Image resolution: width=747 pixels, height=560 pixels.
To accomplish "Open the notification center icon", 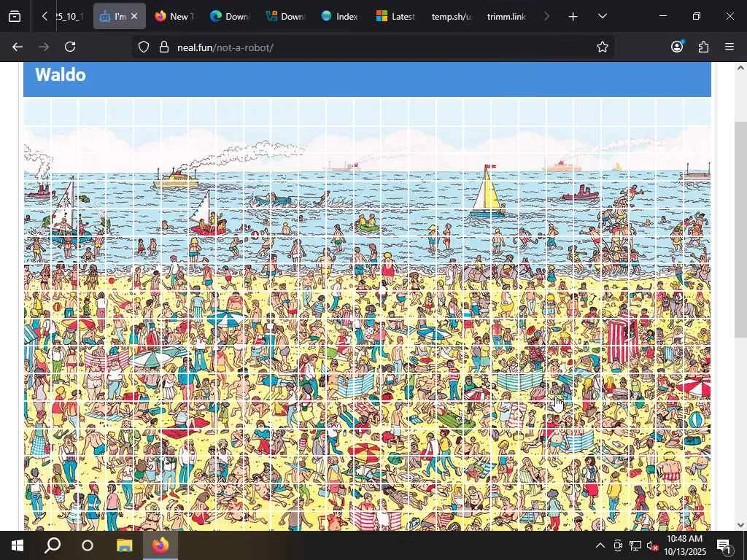I will (723, 545).
